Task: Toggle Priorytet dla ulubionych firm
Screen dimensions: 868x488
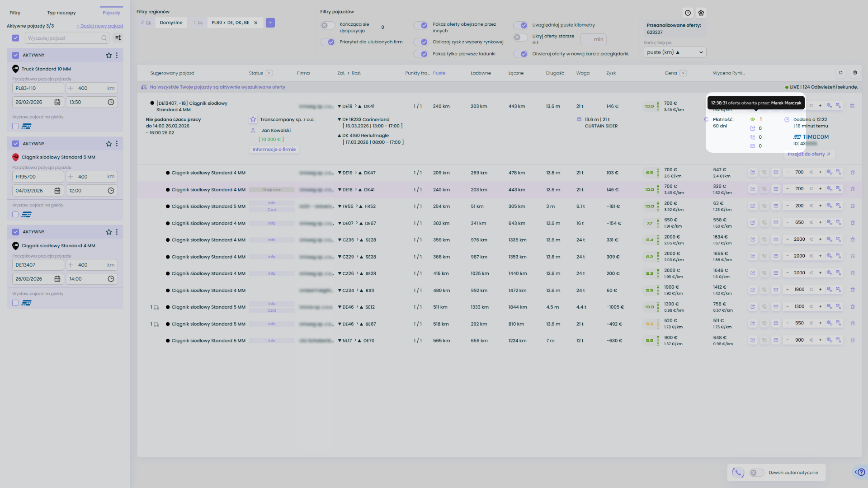Action: 328,42
